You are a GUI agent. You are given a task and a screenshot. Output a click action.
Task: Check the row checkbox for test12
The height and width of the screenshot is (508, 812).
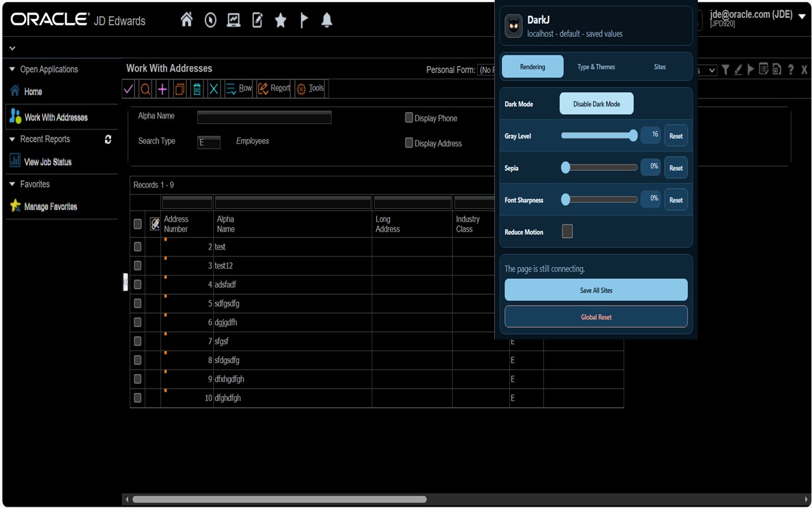coord(138,265)
